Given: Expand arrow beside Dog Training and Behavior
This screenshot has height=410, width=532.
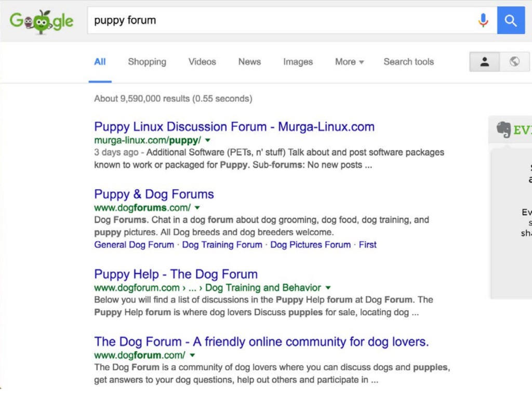Looking at the screenshot, I should click(x=328, y=287).
